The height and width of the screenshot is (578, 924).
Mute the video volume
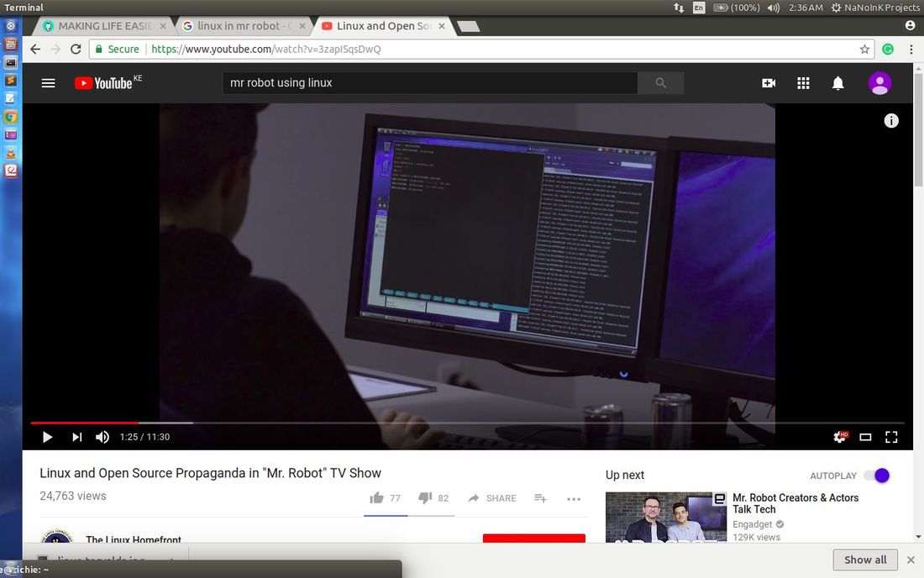tap(102, 437)
